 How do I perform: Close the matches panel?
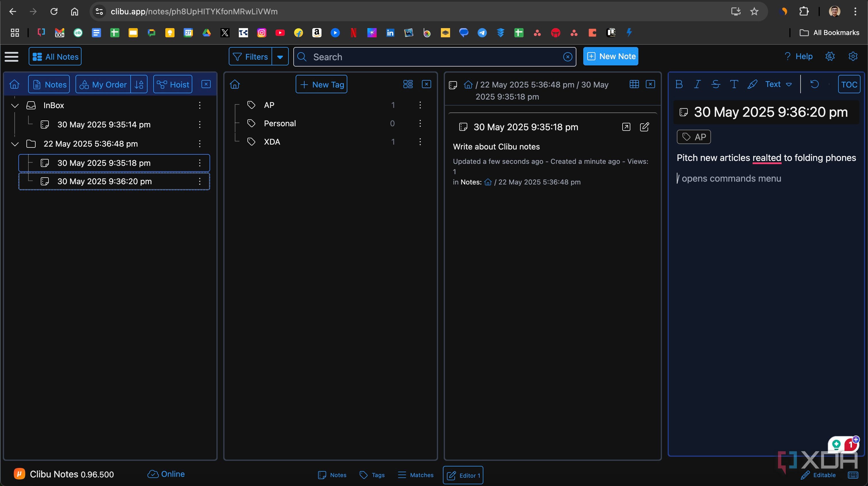click(650, 84)
